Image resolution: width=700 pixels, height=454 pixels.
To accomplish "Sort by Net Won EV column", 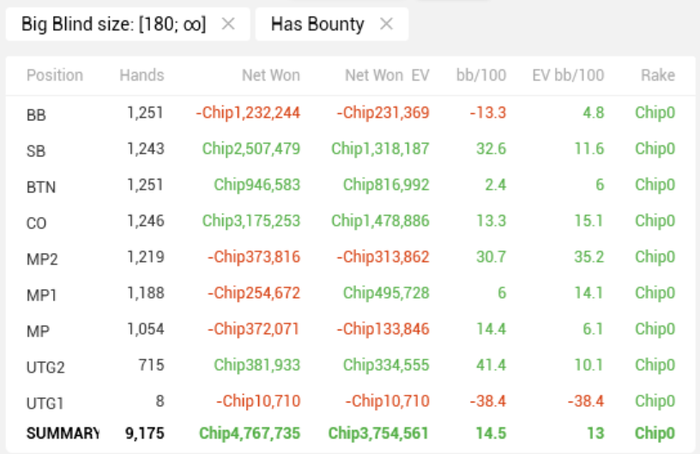I will [x=387, y=75].
